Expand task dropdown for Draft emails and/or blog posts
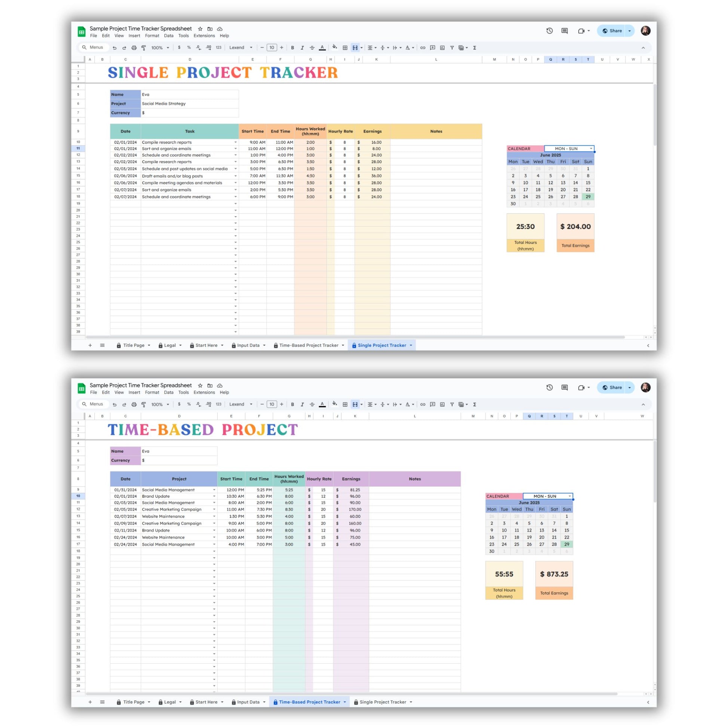The height and width of the screenshot is (728, 728). (x=236, y=176)
